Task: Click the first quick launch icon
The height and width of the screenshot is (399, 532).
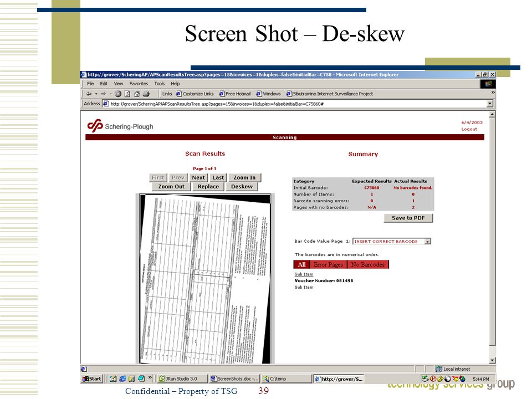Action: click(113, 378)
